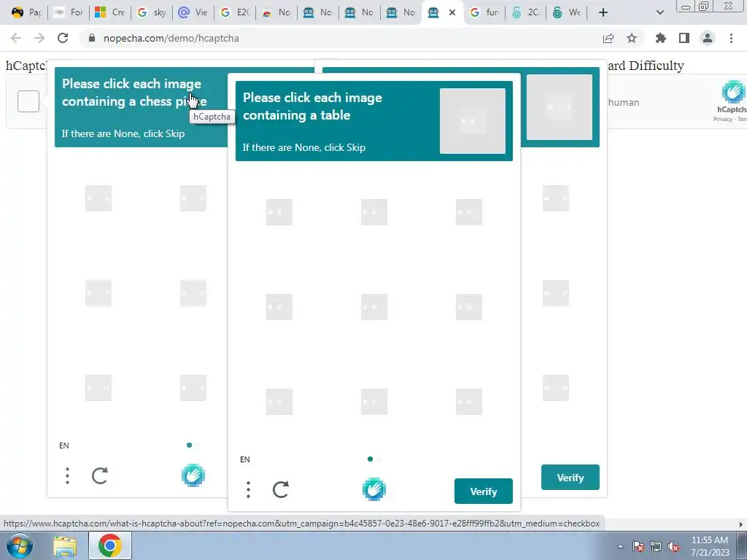The image size is (747, 560).
Task: Change language EN in chess piece challenge
Action: (64, 446)
